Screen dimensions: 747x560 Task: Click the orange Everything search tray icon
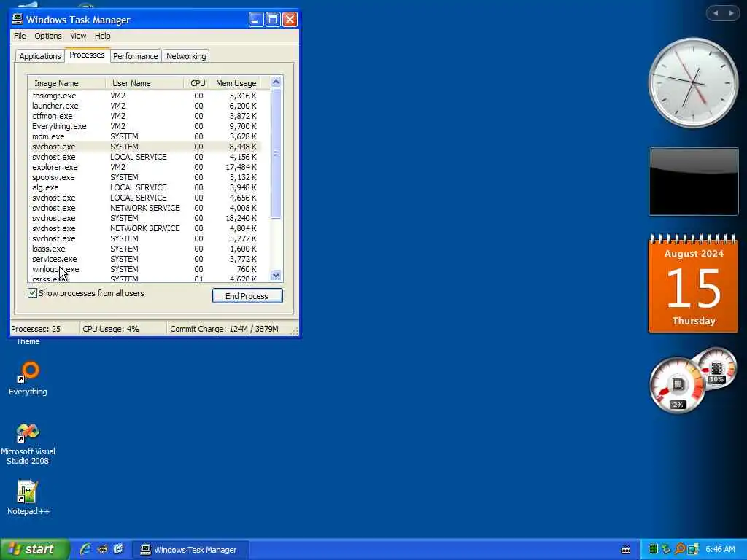click(680, 549)
